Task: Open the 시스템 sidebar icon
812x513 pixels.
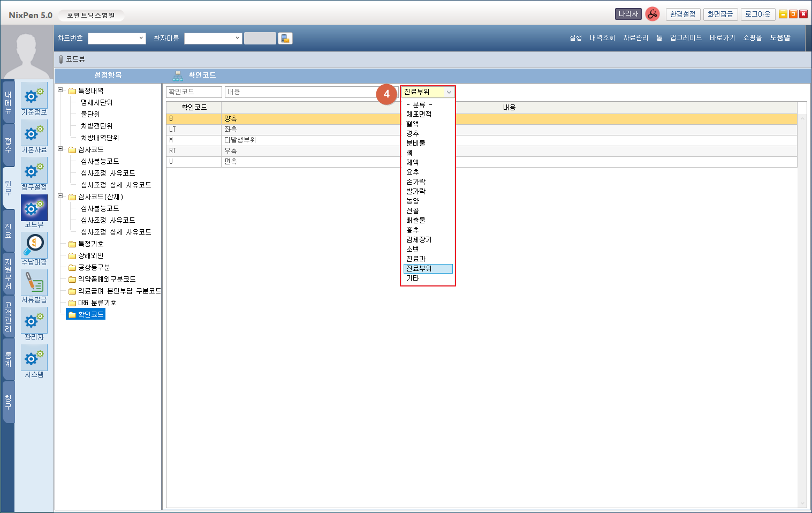Action: click(x=34, y=359)
